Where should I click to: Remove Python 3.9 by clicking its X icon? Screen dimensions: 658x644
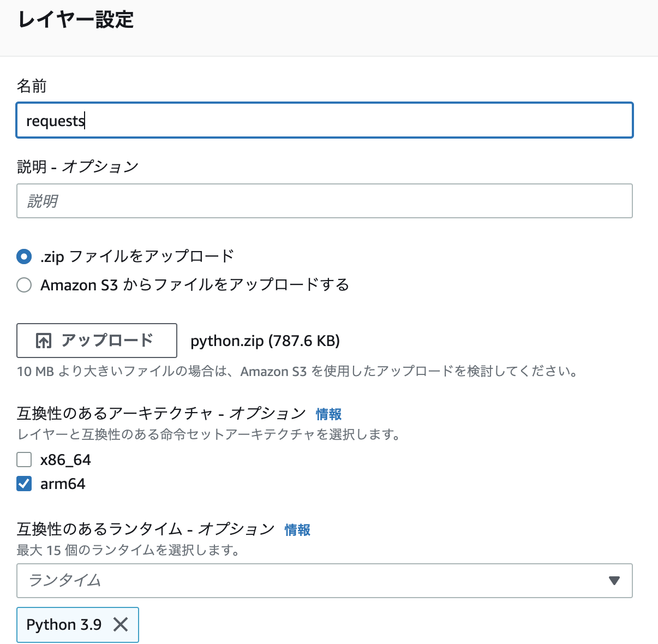click(x=121, y=625)
